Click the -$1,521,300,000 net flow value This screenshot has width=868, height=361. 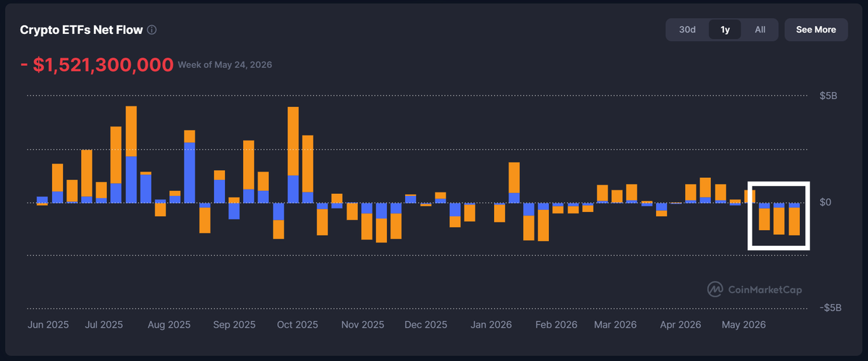97,65
